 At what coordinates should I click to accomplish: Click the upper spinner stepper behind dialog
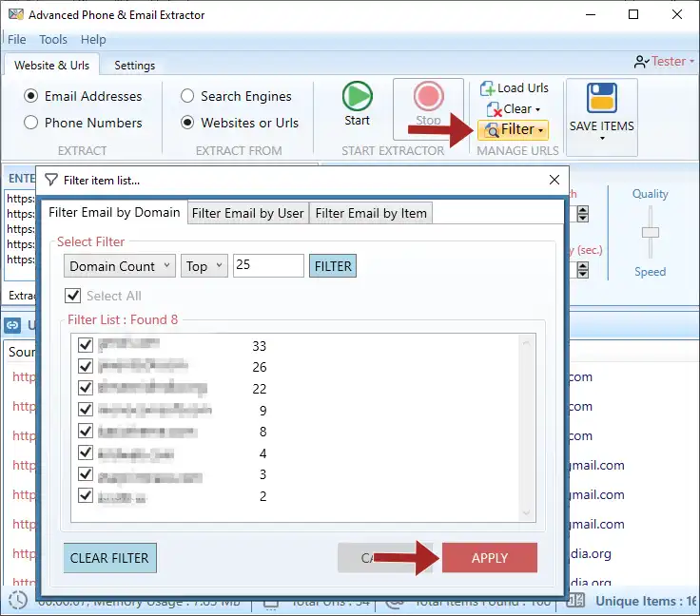[583, 214]
